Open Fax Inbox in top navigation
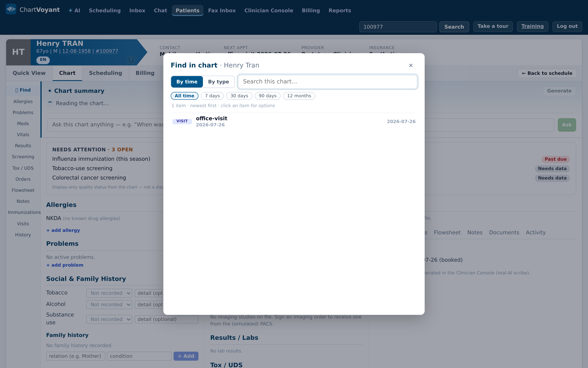Viewport: 588px width, 368px height. tap(222, 10)
